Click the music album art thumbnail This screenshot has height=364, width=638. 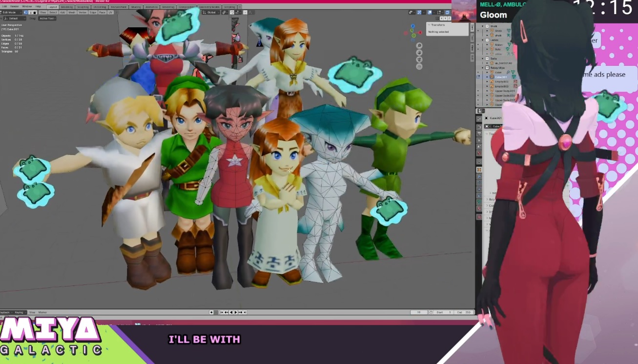pos(463,11)
